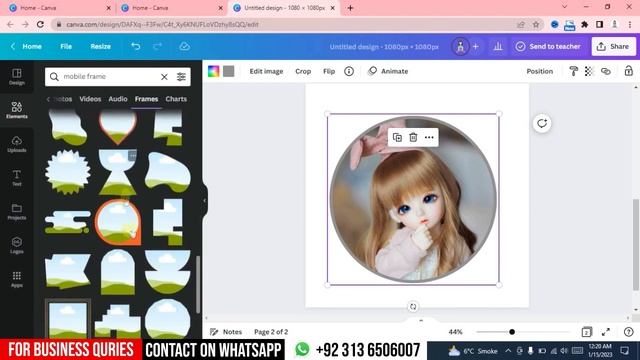Open the File menu

coord(66,47)
